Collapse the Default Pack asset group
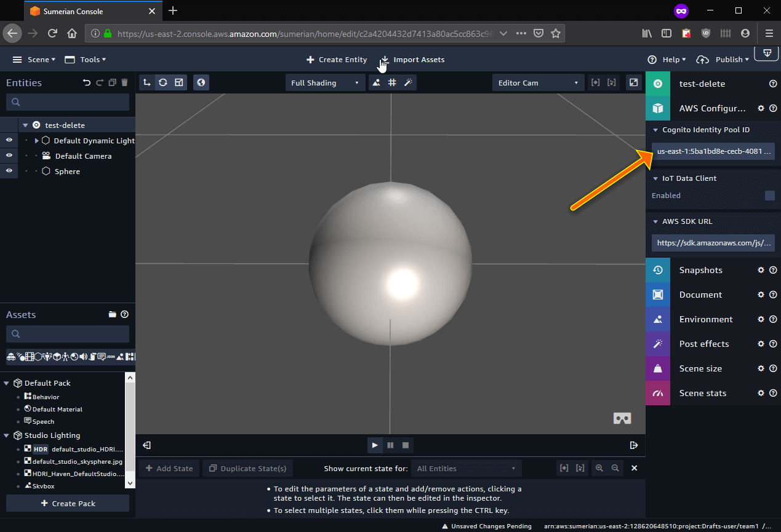The image size is (781, 532). point(7,383)
